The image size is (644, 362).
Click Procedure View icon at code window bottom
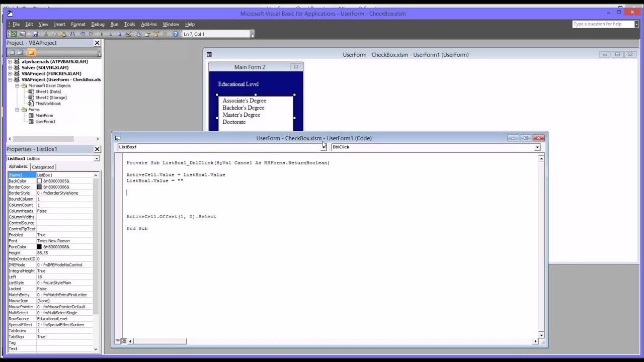[117, 341]
